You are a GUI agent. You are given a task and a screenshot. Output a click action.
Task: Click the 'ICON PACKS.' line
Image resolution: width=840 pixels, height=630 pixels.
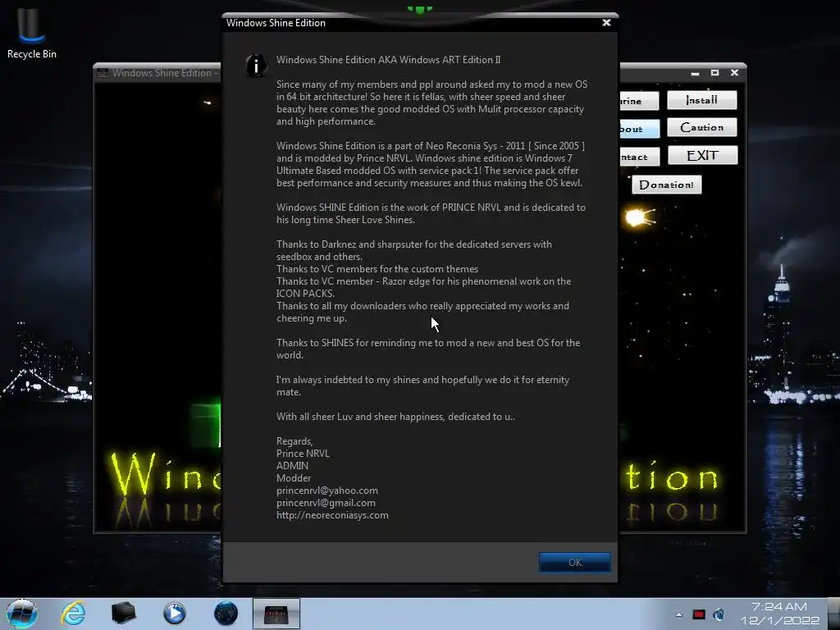click(305, 294)
